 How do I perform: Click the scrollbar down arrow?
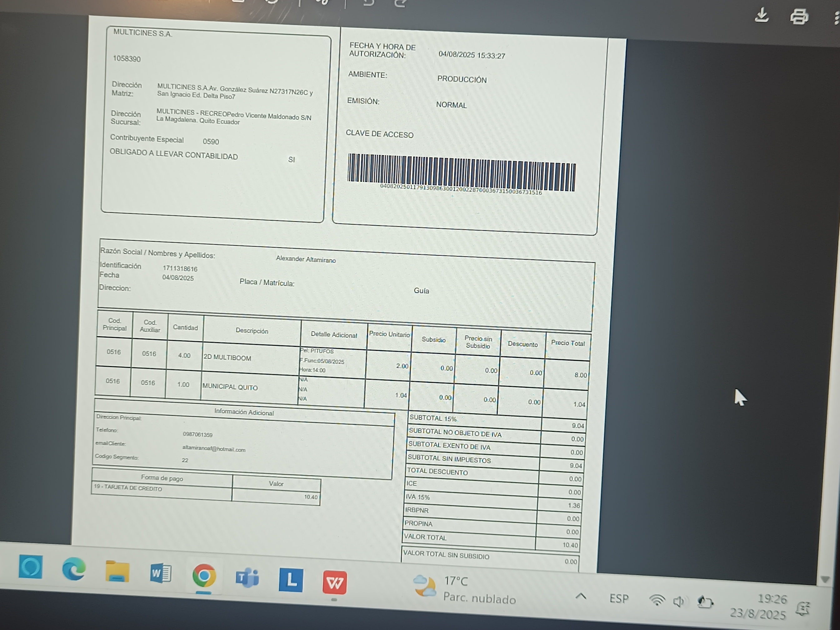(x=825, y=579)
